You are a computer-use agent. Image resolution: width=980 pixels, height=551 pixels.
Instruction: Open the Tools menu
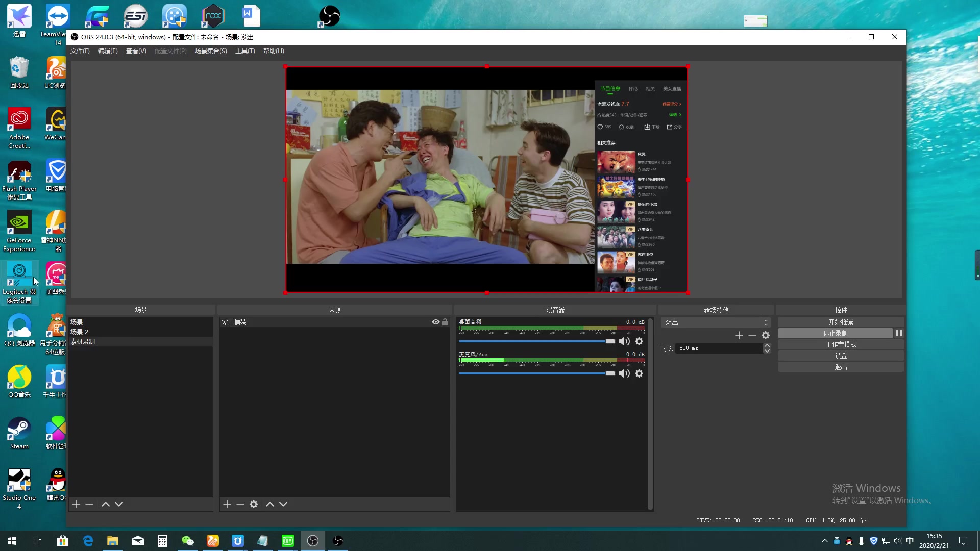coord(245,51)
